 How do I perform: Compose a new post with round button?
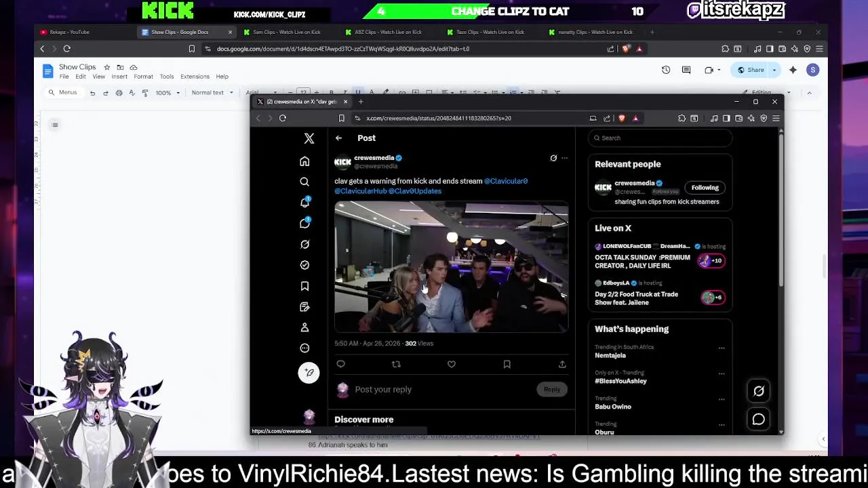(309, 372)
